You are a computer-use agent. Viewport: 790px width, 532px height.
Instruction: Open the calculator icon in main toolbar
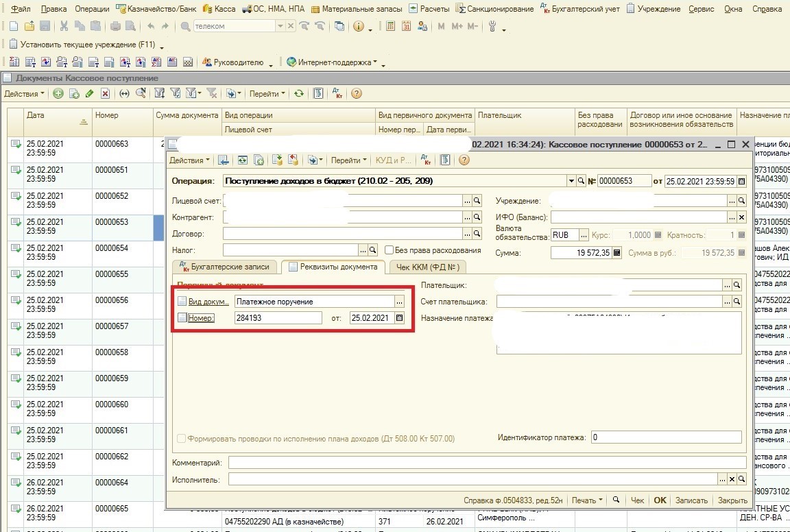tap(390, 27)
